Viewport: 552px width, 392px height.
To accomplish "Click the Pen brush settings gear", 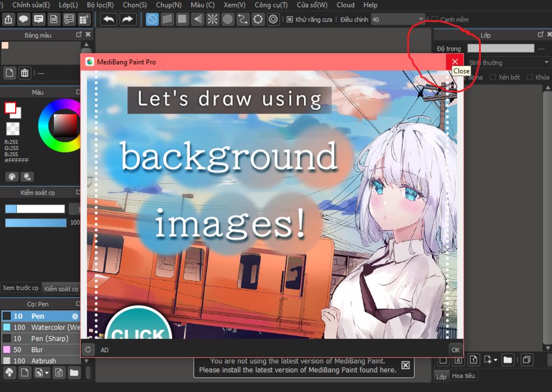I will tap(74, 316).
